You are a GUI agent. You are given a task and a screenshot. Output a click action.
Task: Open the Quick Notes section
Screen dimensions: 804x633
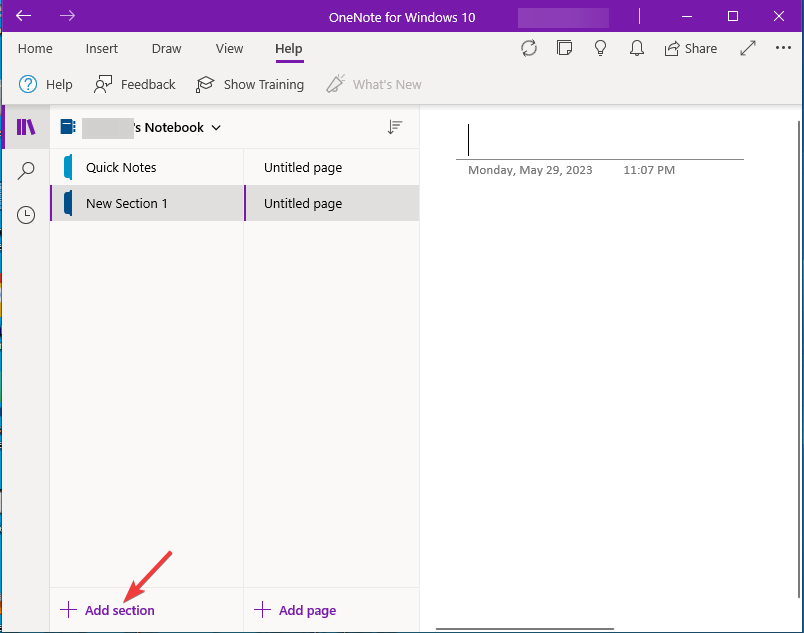(147, 167)
